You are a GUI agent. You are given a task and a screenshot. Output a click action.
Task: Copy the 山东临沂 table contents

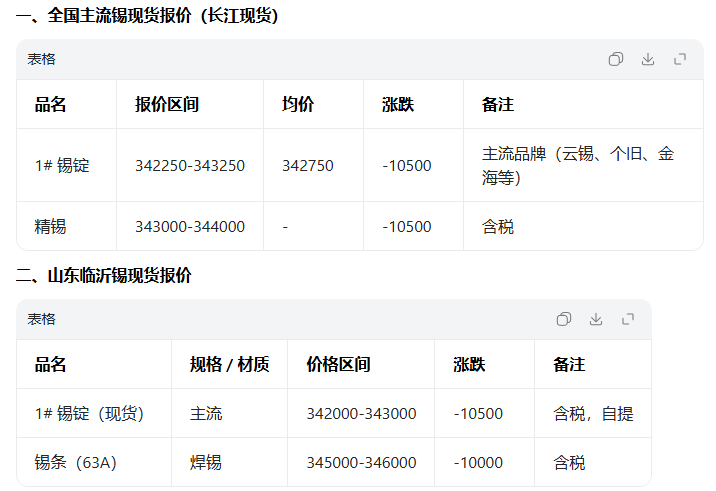[x=564, y=319]
